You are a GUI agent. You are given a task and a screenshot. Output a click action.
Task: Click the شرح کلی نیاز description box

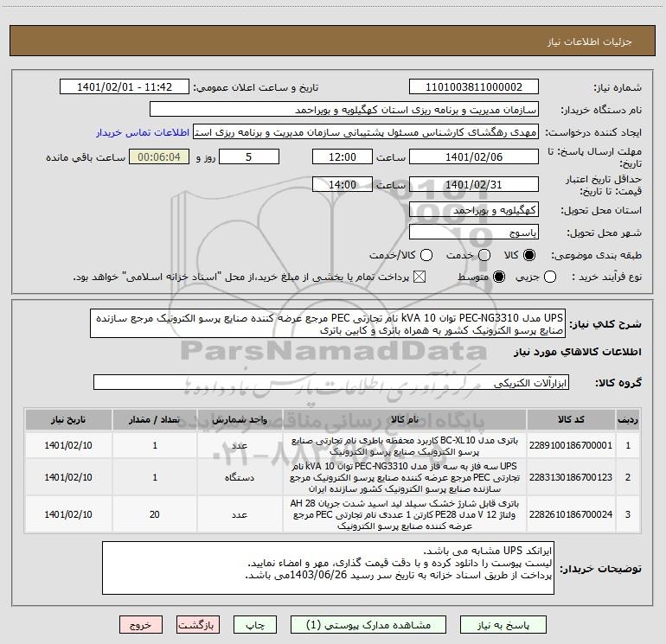point(328,323)
